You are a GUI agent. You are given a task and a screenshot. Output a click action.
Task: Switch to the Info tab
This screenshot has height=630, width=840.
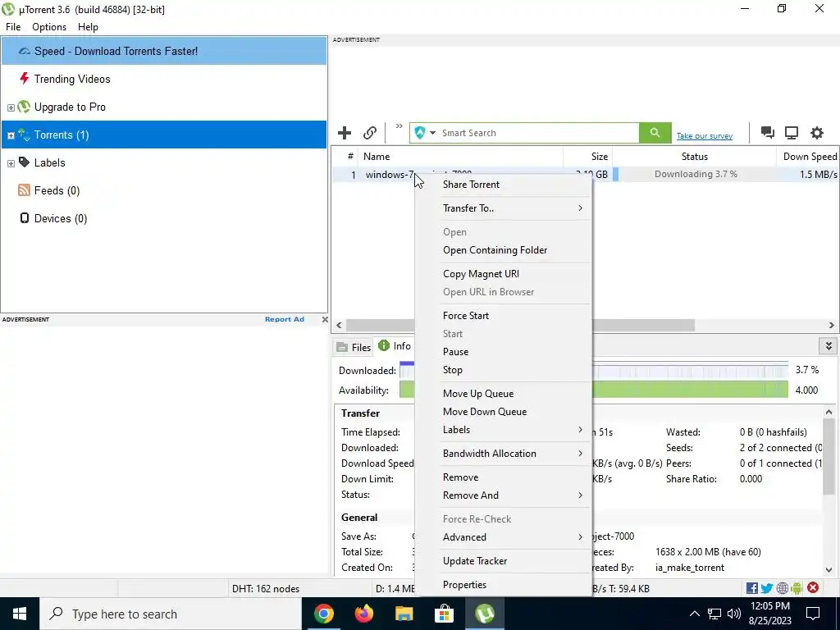395,346
